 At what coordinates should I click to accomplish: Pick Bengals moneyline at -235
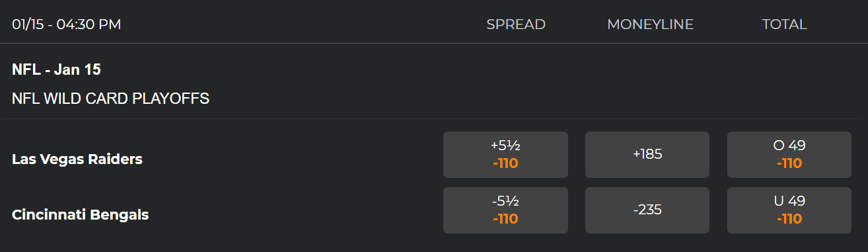coord(647,210)
